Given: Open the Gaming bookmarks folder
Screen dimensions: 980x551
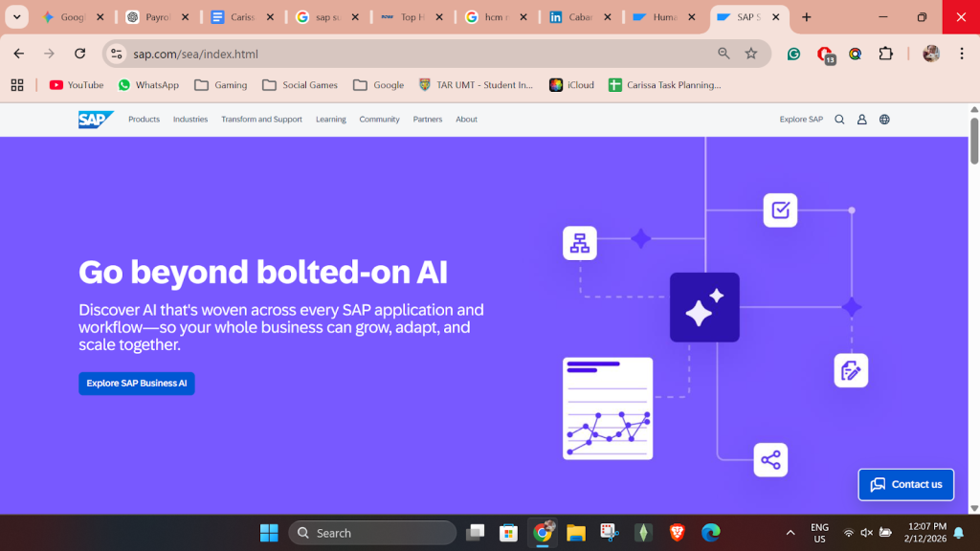Looking at the screenshot, I should [221, 85].
